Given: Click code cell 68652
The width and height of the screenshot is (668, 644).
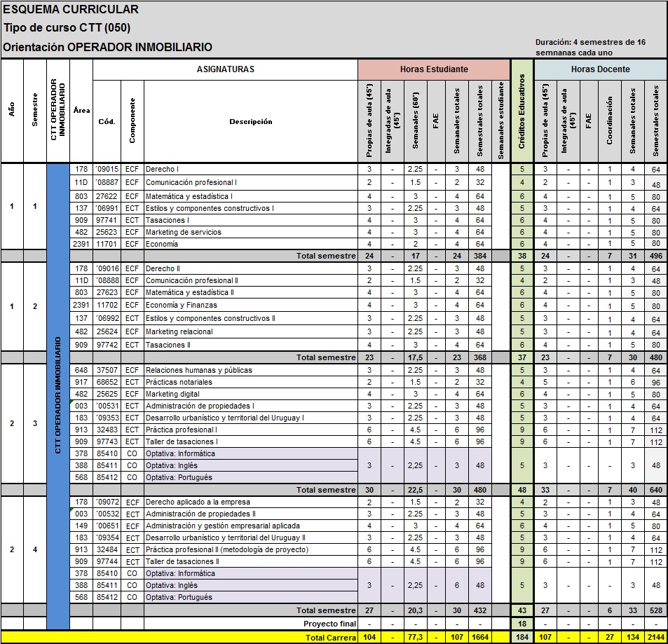Looking at the screenshot, I should [107, 382].
